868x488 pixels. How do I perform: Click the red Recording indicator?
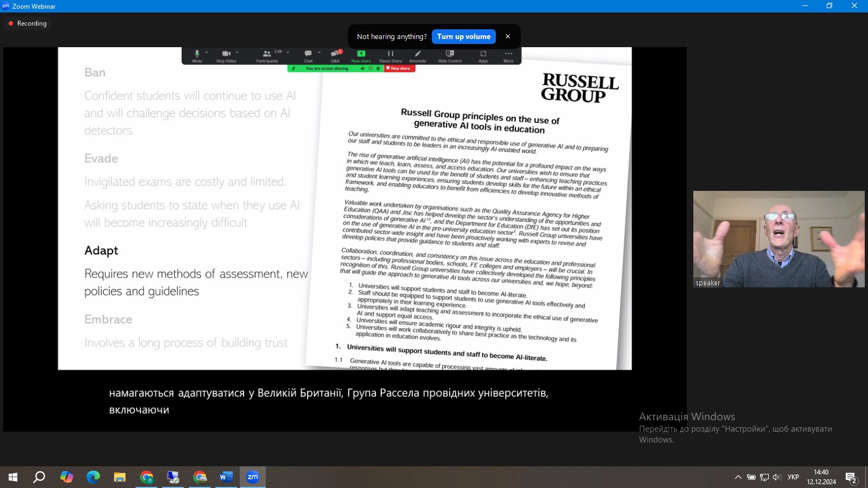click(28, 23)
